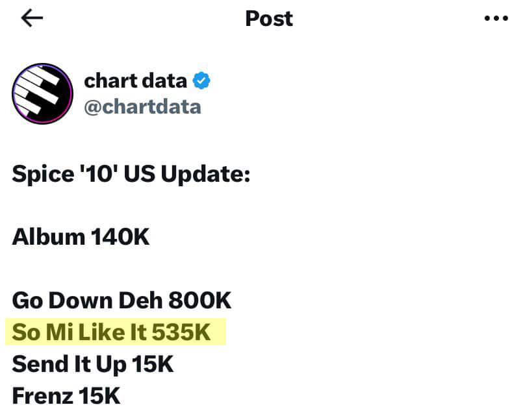Click the word Frenz

[x=42, y=396]
